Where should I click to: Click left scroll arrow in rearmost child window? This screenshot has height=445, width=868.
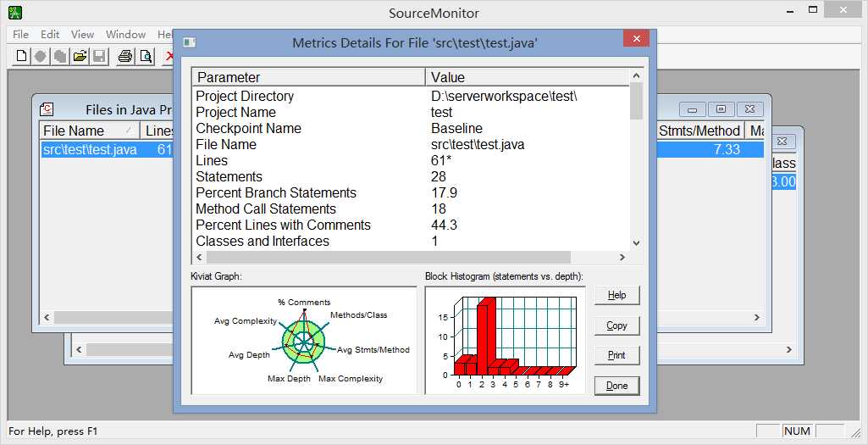(79, 350)
